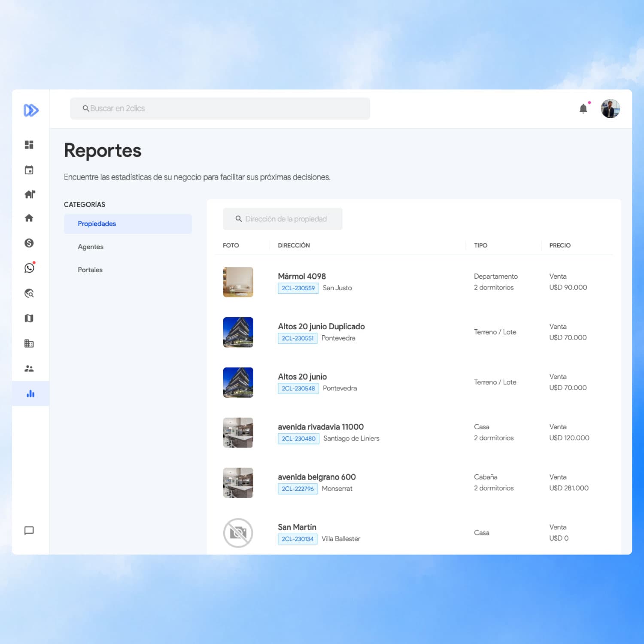
Task: Click the DIRECCIÓN column header
Action: [294, 246]
